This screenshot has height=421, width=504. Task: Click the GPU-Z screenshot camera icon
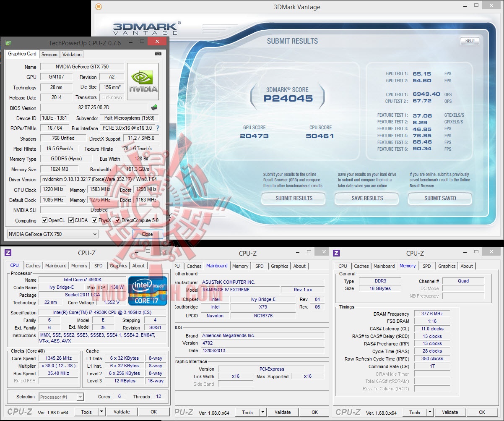(x=158, y=54)
